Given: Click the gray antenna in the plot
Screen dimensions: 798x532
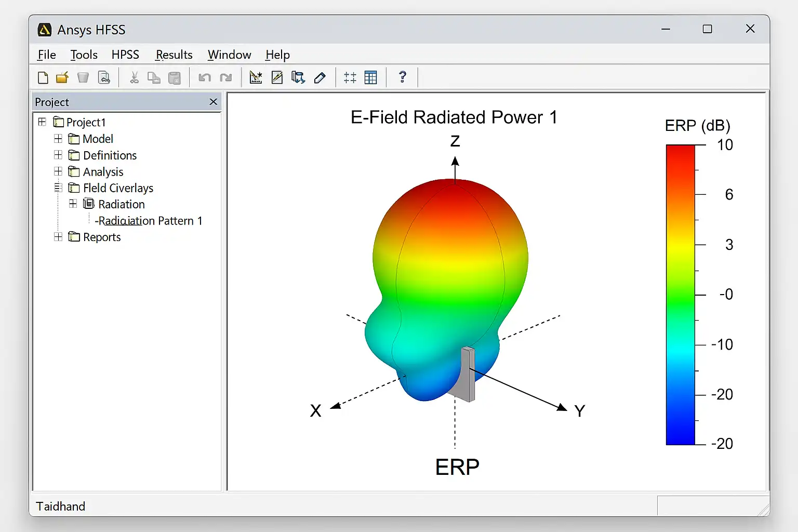Looking at the screenshot, I should coord(467,374).
